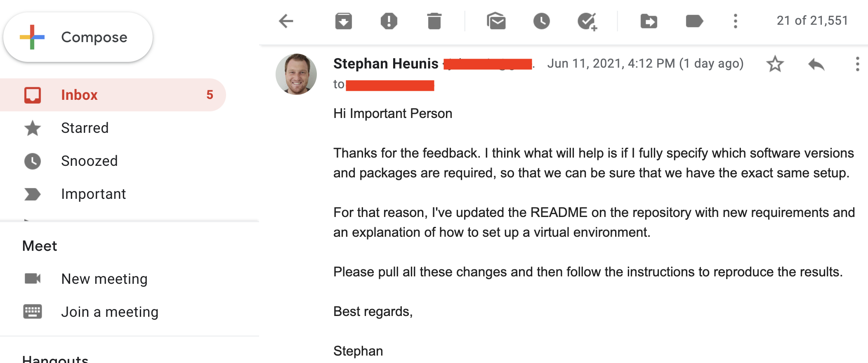Image resolution: width=868 pixels, height=363 pixels.
Task: Open message More menu beside reply arrow
Action: click(857, 64)
